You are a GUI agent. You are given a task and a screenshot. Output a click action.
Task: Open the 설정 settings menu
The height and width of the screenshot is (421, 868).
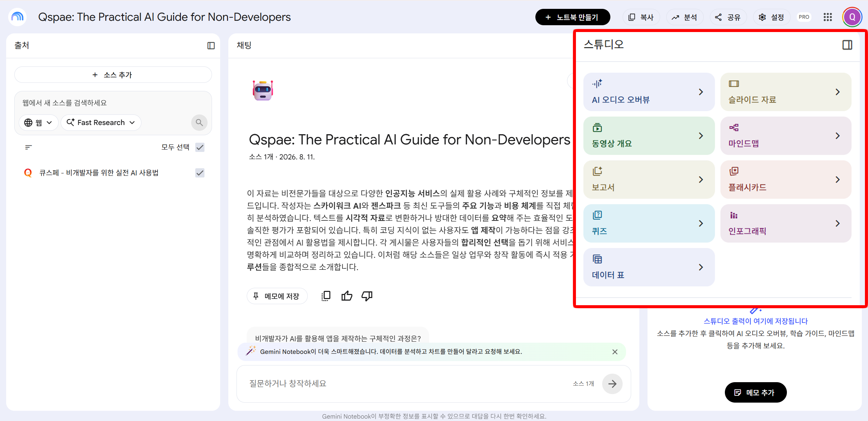(x=772, y=17)
